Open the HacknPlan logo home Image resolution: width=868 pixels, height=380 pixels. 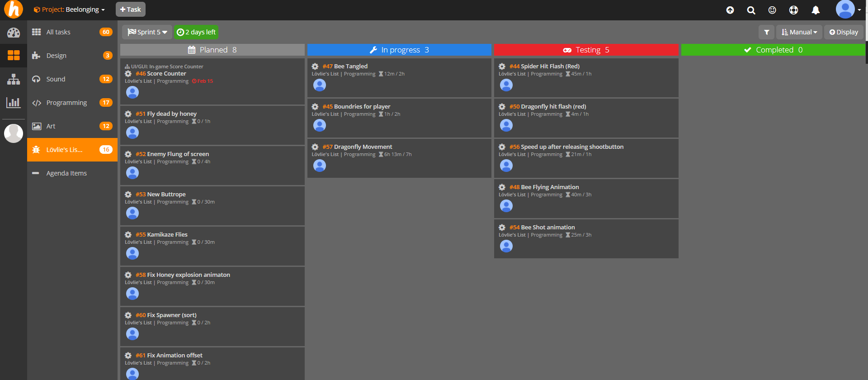point(13,9)
